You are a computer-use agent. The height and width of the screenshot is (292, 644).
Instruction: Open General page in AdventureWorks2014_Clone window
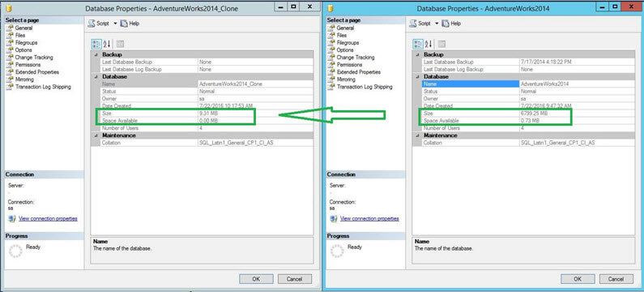pyautogui.click(x=23, y=28)
